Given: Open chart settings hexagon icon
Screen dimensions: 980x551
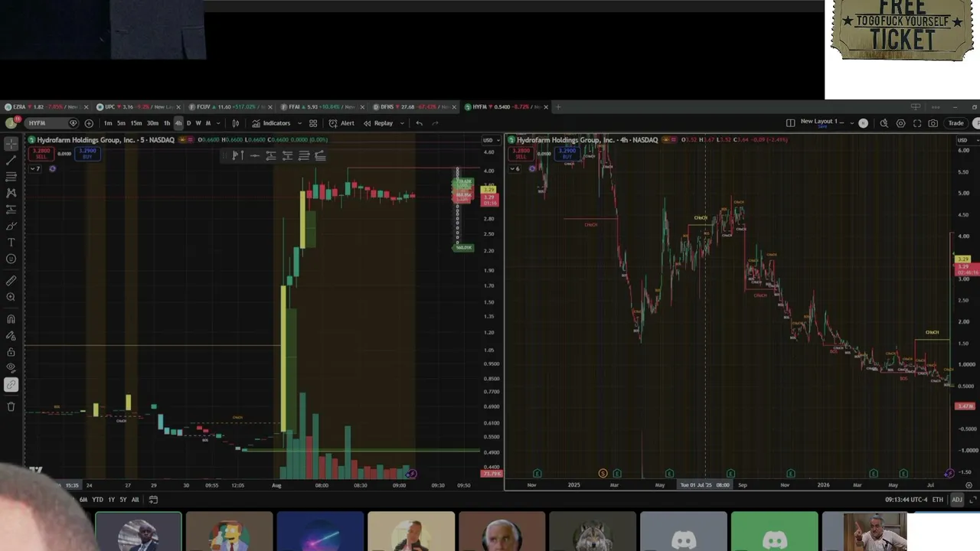Looking at the screenshot, I should click(x=900, y=123).
